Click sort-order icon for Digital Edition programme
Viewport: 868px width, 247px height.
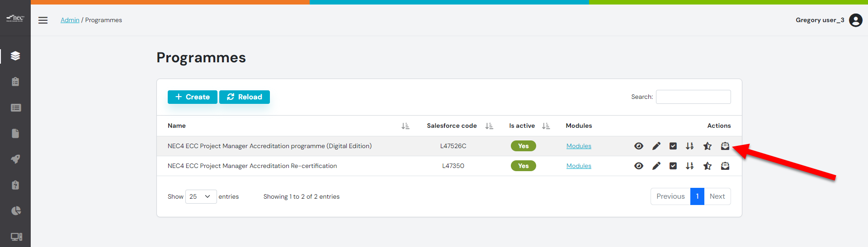point(689,146)
